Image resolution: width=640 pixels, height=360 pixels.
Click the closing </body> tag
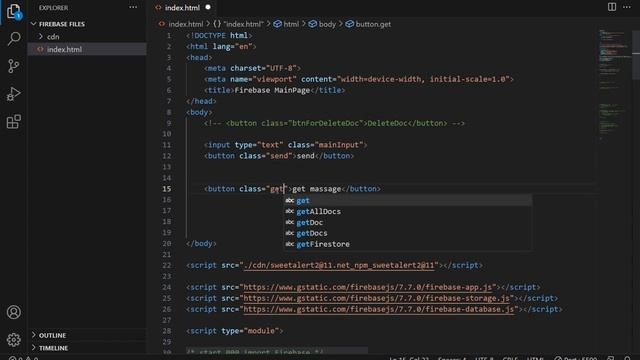pyautogui.click(x=202, y=244)
